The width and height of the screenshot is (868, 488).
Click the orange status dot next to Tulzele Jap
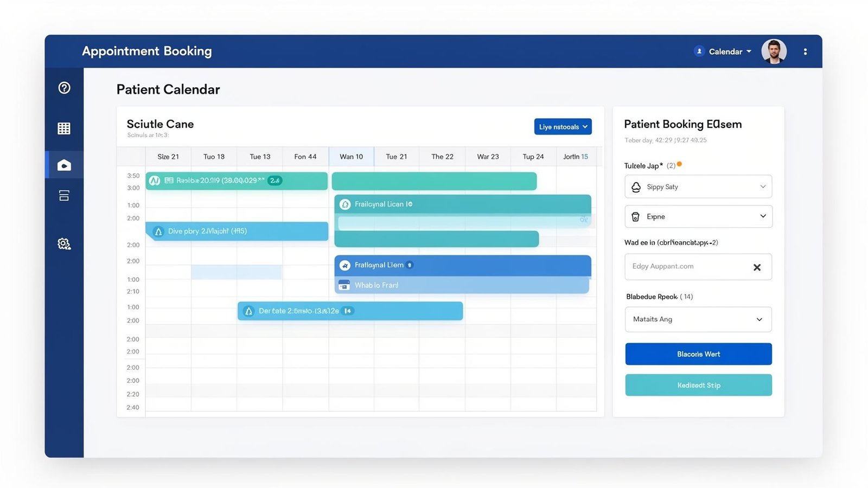(x=679, y=164)
